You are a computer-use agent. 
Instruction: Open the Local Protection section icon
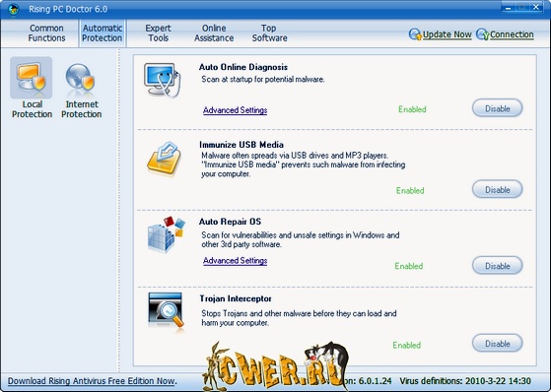32,78
